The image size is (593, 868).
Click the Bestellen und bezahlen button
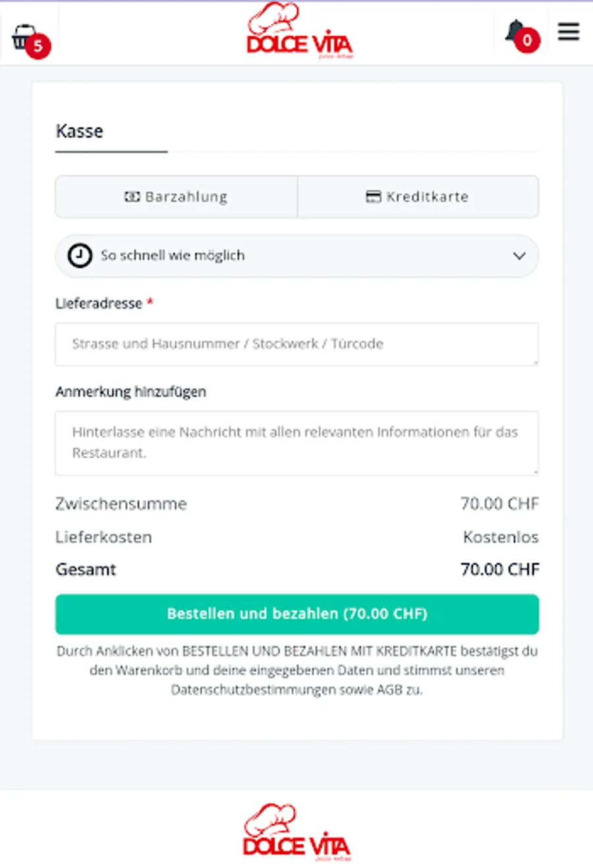[x=297, y=614]
